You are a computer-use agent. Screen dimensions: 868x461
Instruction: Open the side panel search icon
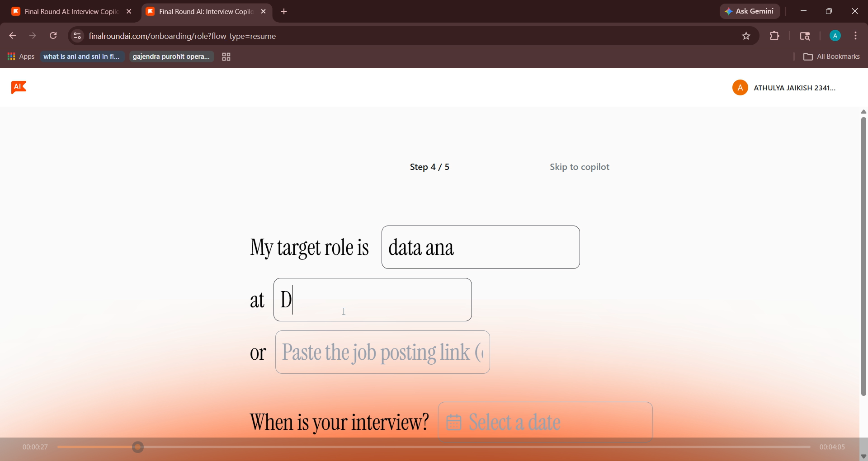805,36
